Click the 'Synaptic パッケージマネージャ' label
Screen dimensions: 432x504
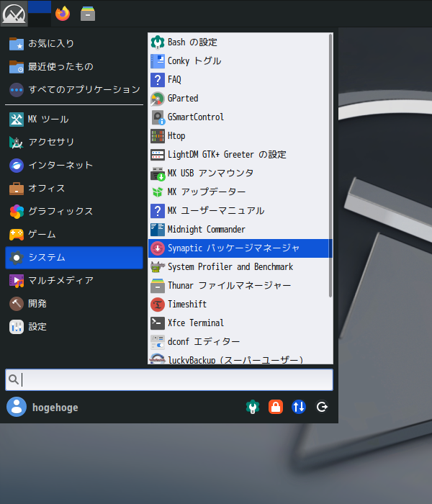[x=233, y=248]
